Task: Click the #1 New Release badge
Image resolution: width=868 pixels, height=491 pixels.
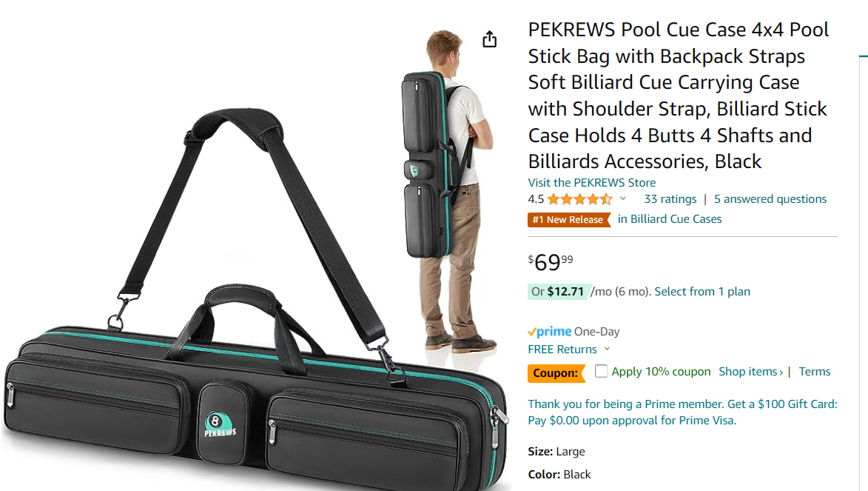Action: tap(568, 219)
